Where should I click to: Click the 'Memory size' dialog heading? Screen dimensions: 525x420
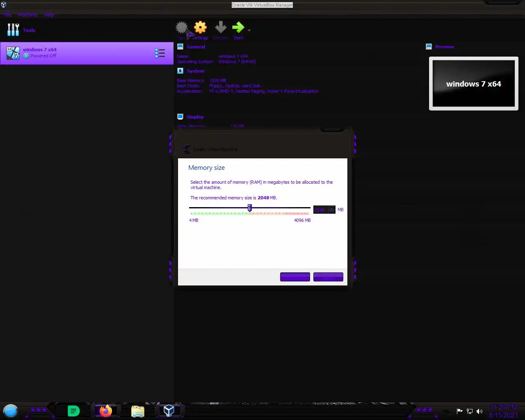click(206, 168)
